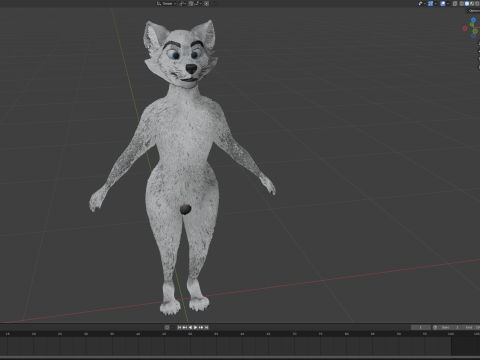Switch to wireframe viewport shading

462,3
